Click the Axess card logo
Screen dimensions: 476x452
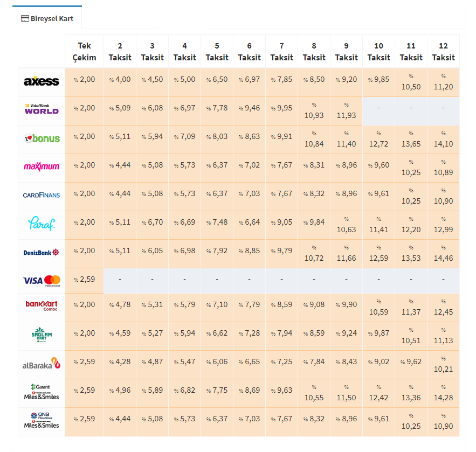42,81
